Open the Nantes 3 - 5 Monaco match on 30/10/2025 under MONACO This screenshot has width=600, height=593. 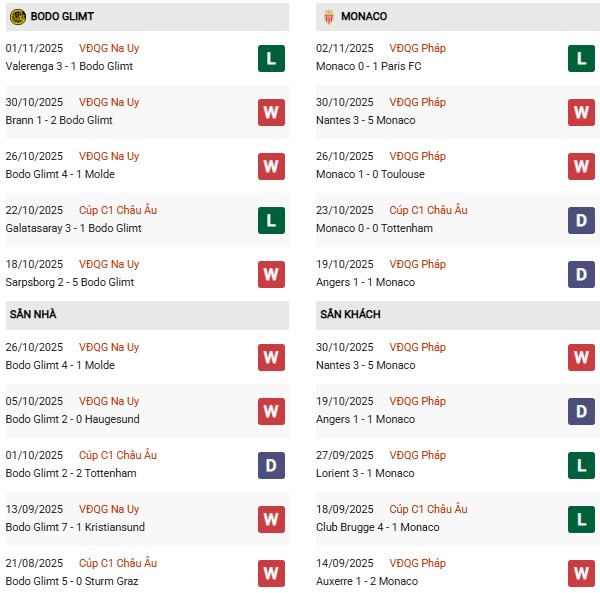367,120
